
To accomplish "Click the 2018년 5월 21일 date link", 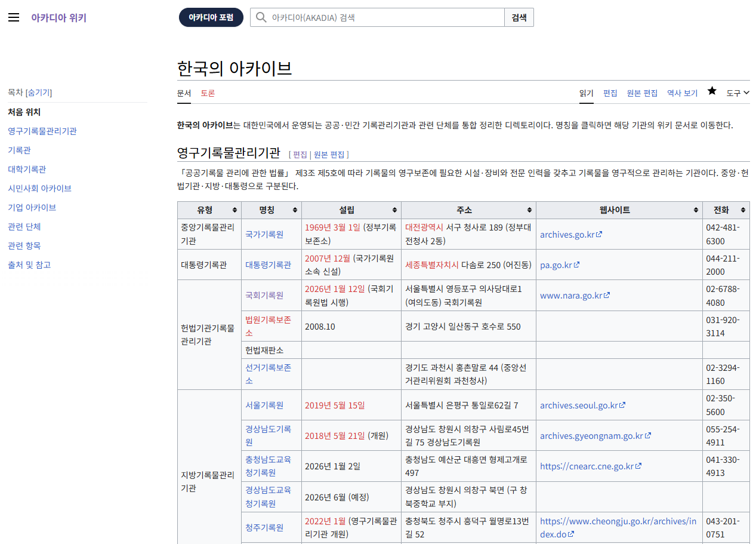I will (335, 435).
